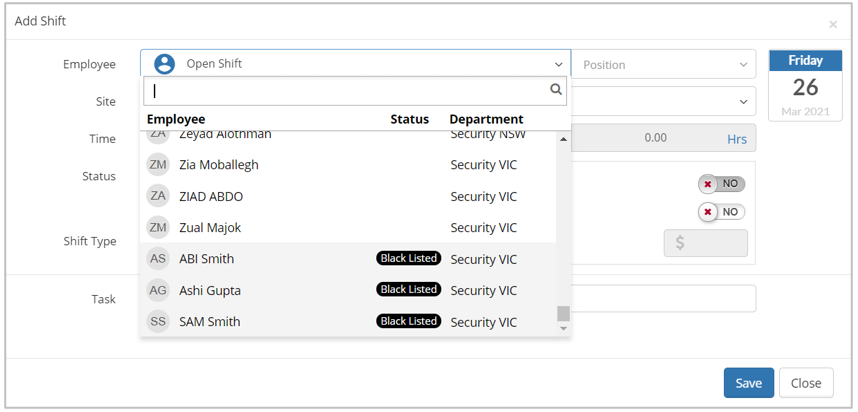Click the Open Shift user avatar icon
Image resolution: width=858 pixels, height=412 pixels.
pos(164,64)
